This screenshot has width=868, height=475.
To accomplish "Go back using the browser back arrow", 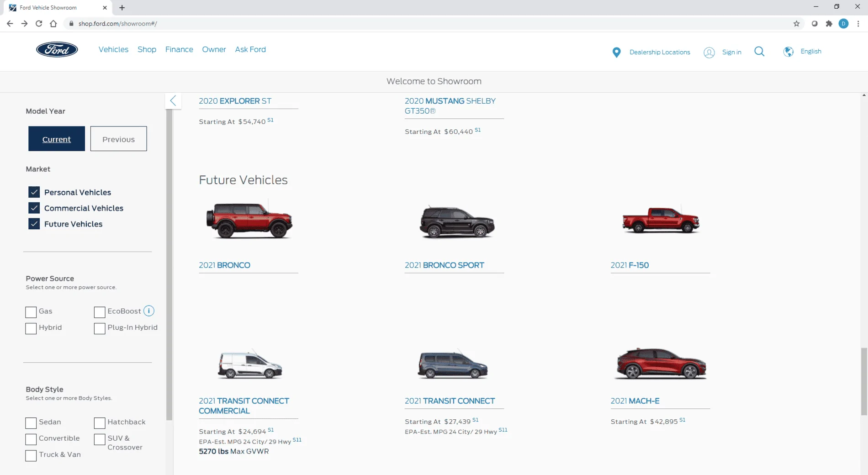I will [x=10, y=24].
